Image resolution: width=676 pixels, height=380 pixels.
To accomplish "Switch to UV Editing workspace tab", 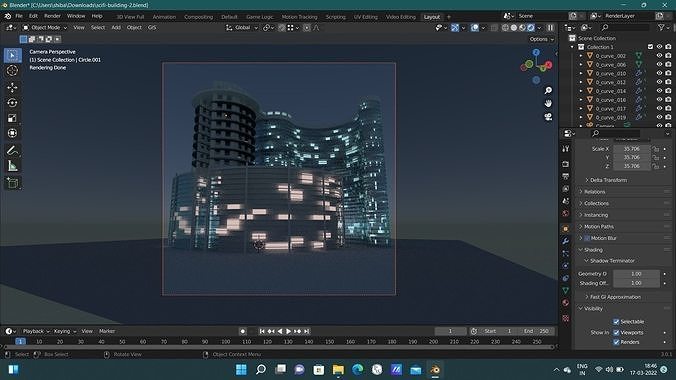I will 366,17.
